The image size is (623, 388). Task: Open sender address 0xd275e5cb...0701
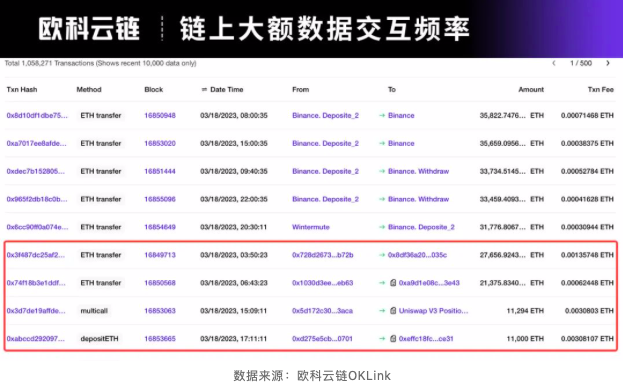(x=322, y=338)
